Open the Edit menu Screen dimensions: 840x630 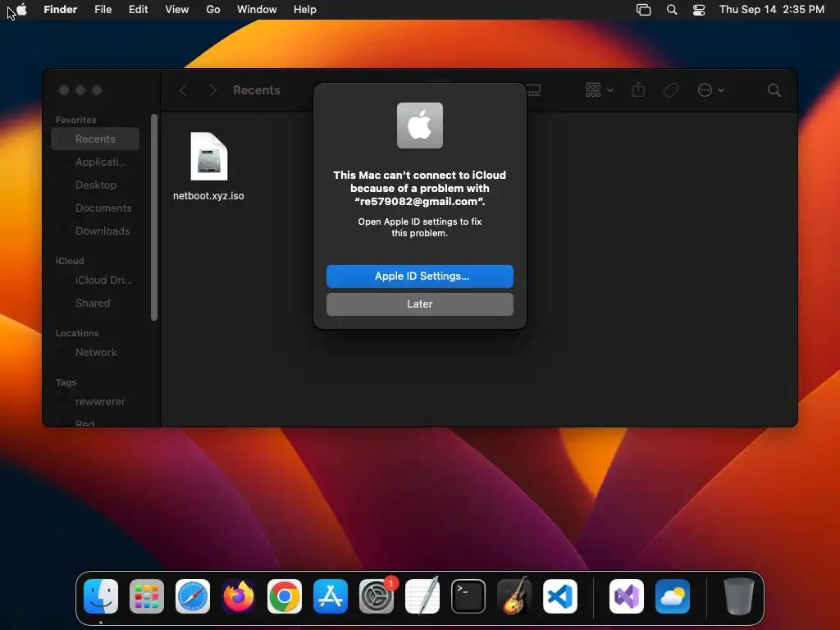[x=138, y=10]
